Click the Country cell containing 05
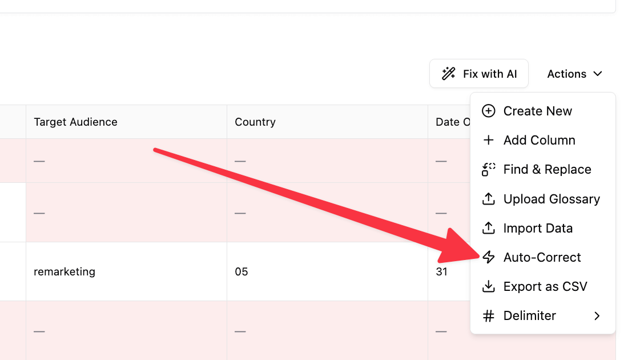Viewport: 644px width, 360px height. point(241,271)
